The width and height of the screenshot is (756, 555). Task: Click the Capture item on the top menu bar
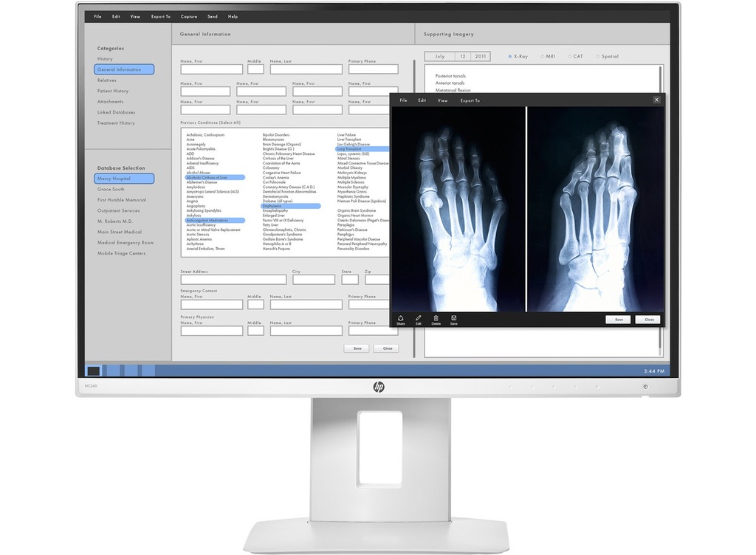pyautogui.click(x=188, y=15)
